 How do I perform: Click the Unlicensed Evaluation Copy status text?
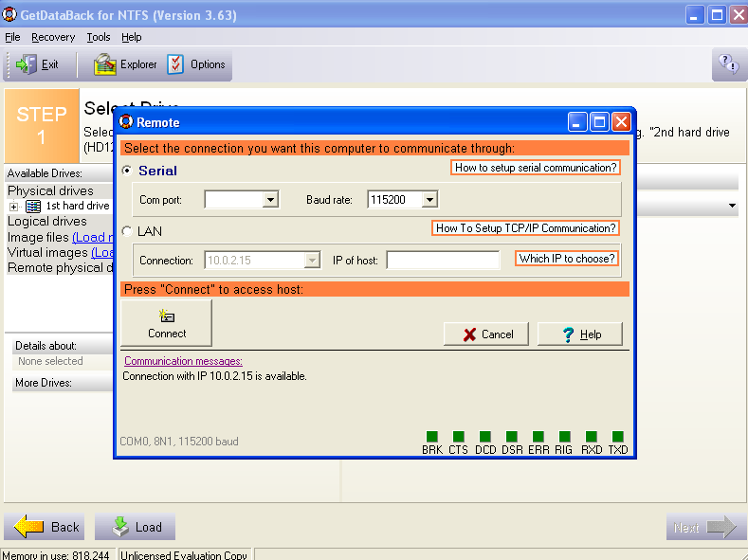coord(184,555)
